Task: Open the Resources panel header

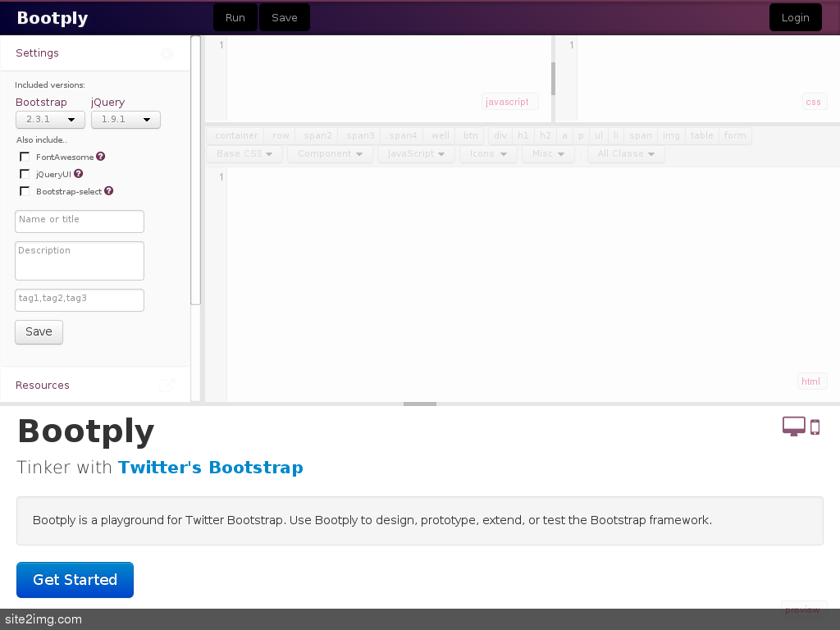Action: pos(95,386)
